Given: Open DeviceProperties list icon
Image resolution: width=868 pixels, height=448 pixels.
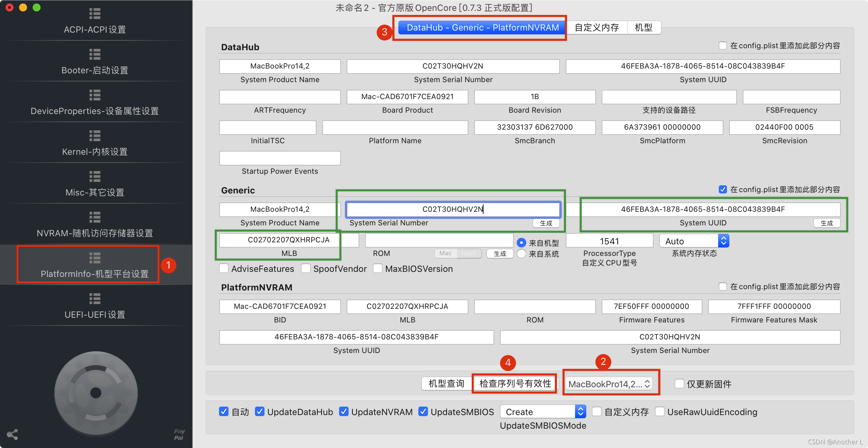Looking at the screenshot, I should [x=95, y=95].
